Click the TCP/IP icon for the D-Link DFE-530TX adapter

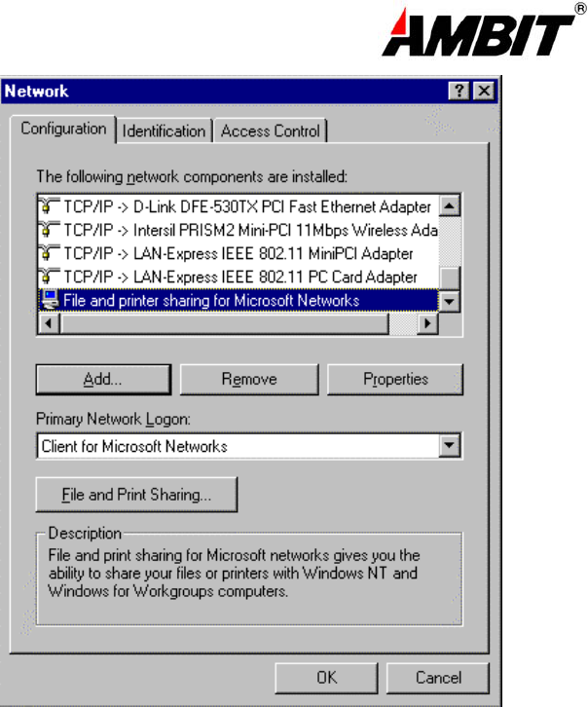(49, 206)
